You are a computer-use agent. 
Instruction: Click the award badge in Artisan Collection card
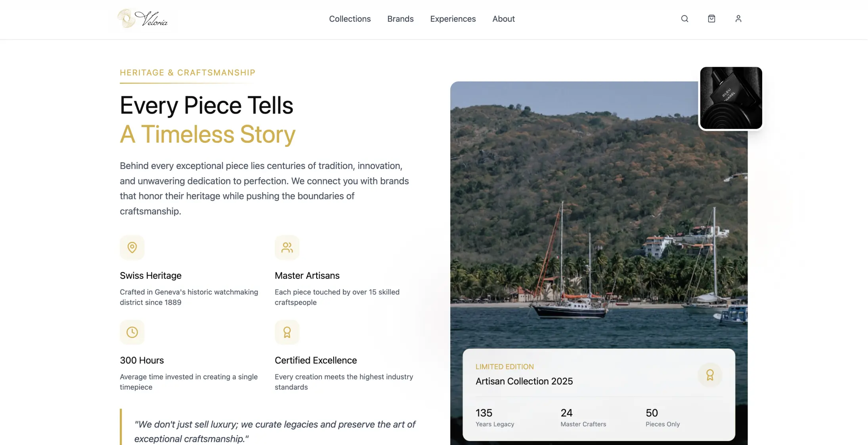point(709,375)
